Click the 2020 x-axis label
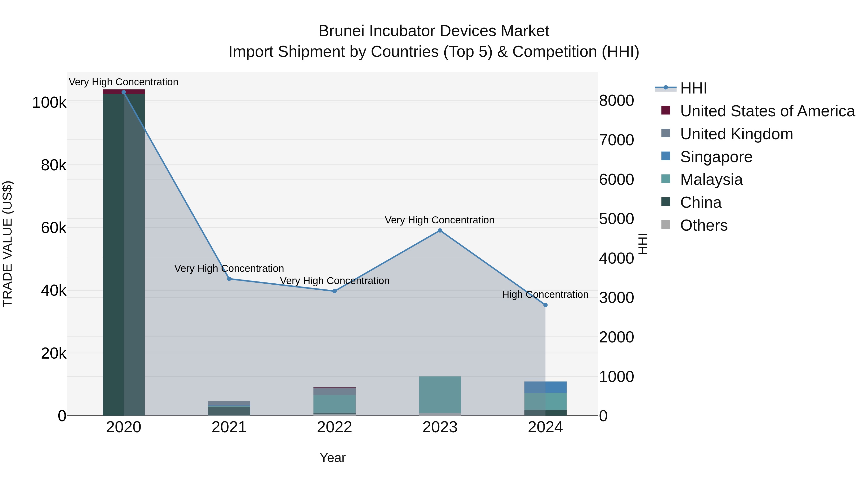 click(124, 427)
